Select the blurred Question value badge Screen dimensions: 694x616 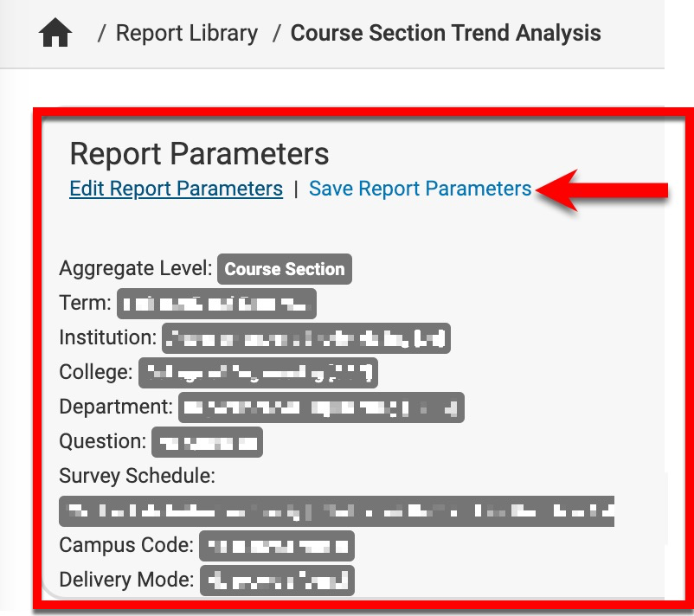pyautogui.click(x=208, y=442)
